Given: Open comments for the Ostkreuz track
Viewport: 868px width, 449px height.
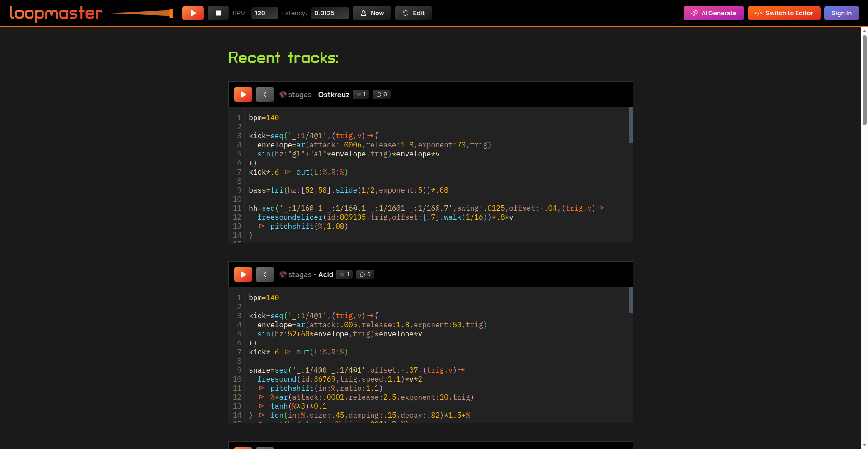Looking at the screenshot, I should pyautogui.click(x=382, y=95).
